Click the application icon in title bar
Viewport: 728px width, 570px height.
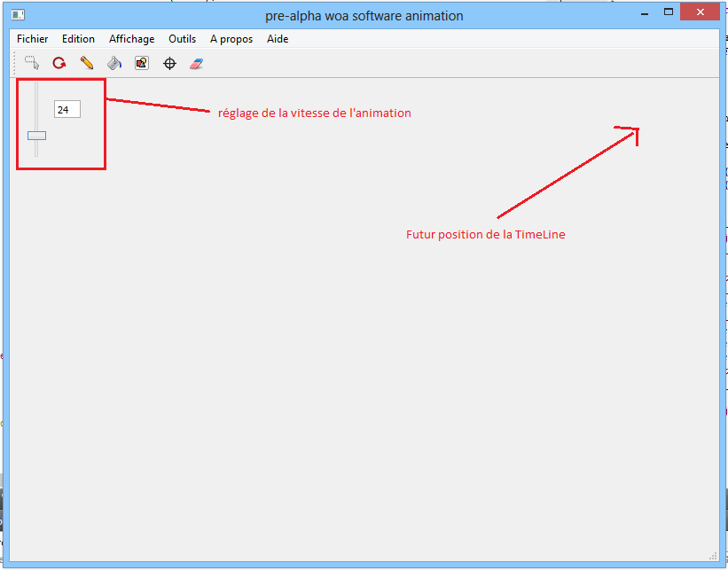click(18, 15)
